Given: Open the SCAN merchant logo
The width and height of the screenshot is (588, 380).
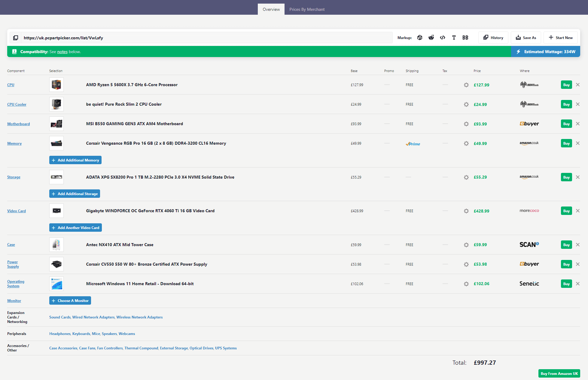Looking at the screenshot, I should click(x=529, y=245).
